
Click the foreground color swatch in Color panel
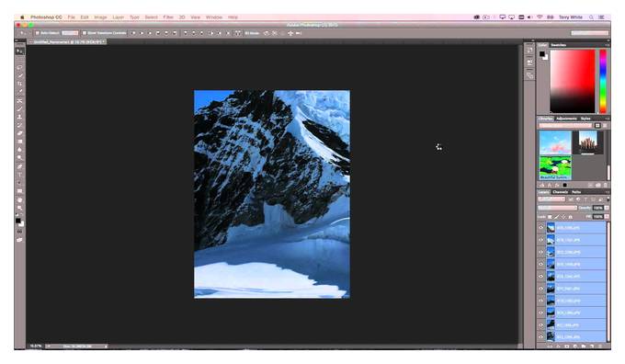pos(542,54)
